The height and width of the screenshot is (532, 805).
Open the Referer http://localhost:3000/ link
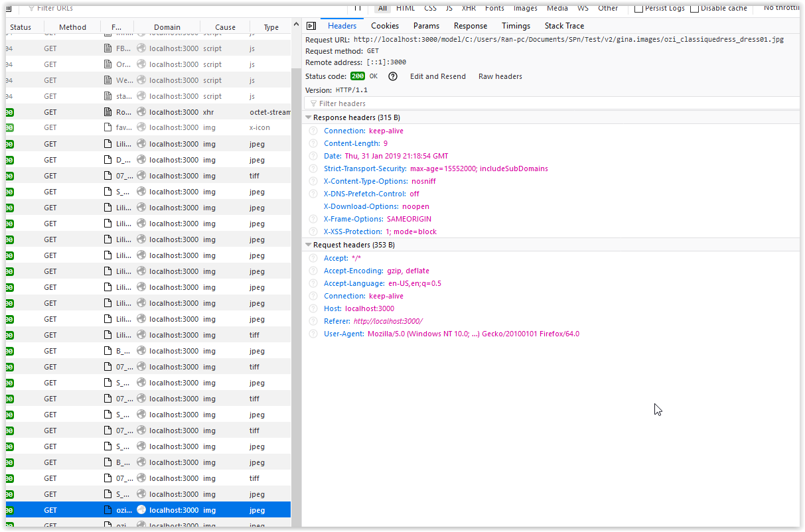pyautogui.click(x=388, y=321)
